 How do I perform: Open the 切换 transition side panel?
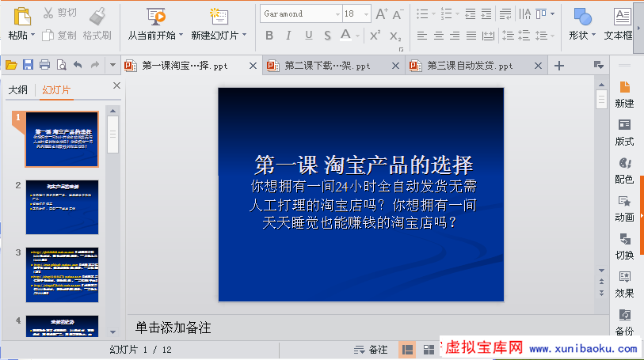click(624, 245)
